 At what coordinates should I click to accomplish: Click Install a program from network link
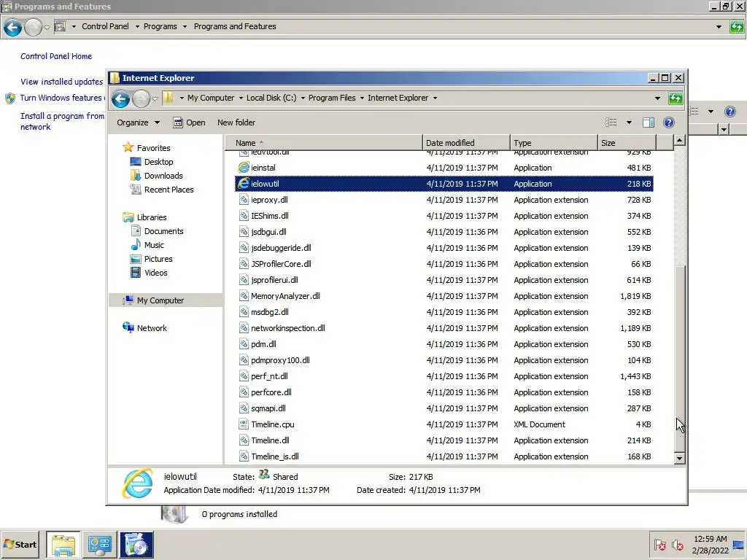(x=62, y=121)
